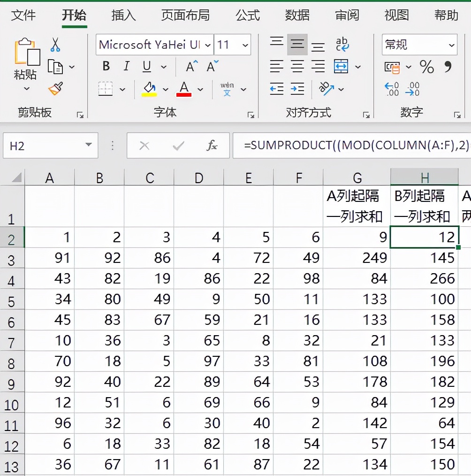Screen dimensions: 471x476
Task: Align text right
Action: tap(318, 66)
